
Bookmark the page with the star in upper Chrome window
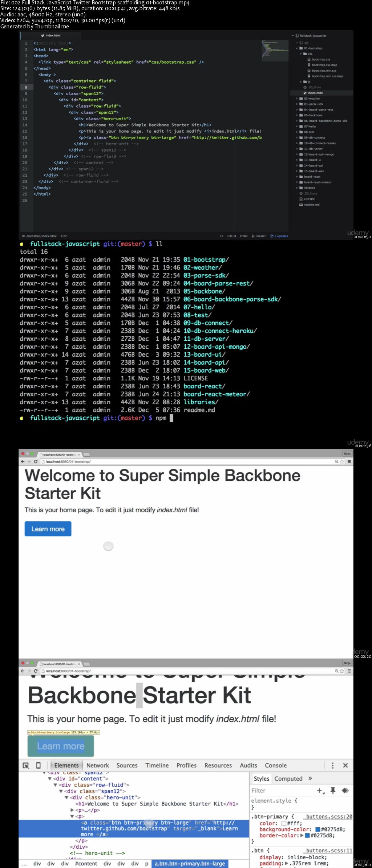pyautogui.click(x=342, y=461)
